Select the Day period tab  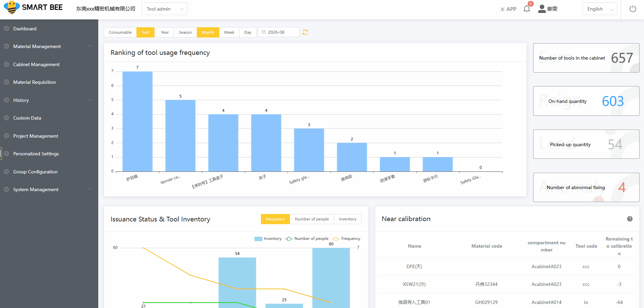click(x=248, y=32)
